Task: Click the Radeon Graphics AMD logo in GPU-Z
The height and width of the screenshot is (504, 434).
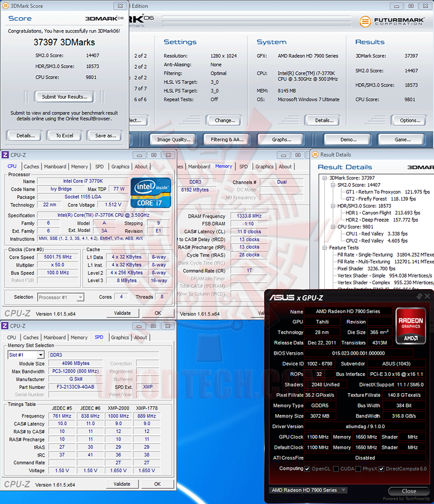Action: tap(411, 326)
